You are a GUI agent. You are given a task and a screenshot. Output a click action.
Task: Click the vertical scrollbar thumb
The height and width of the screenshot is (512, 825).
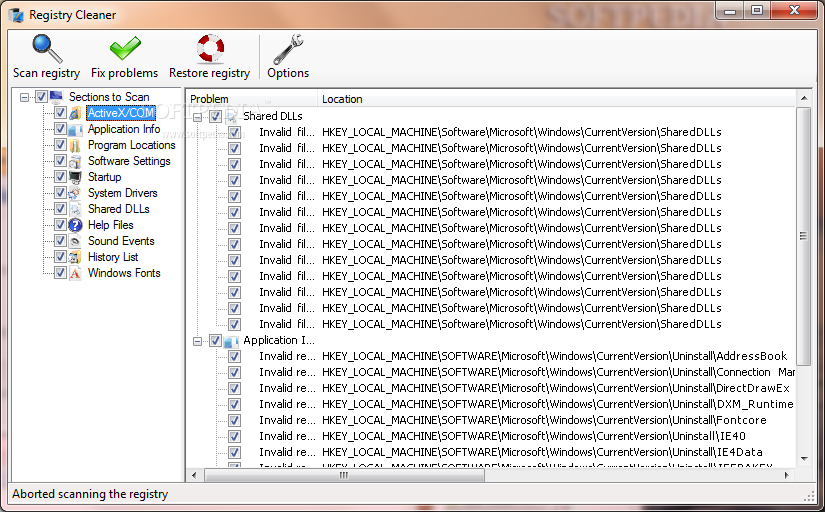click(803, 236)
